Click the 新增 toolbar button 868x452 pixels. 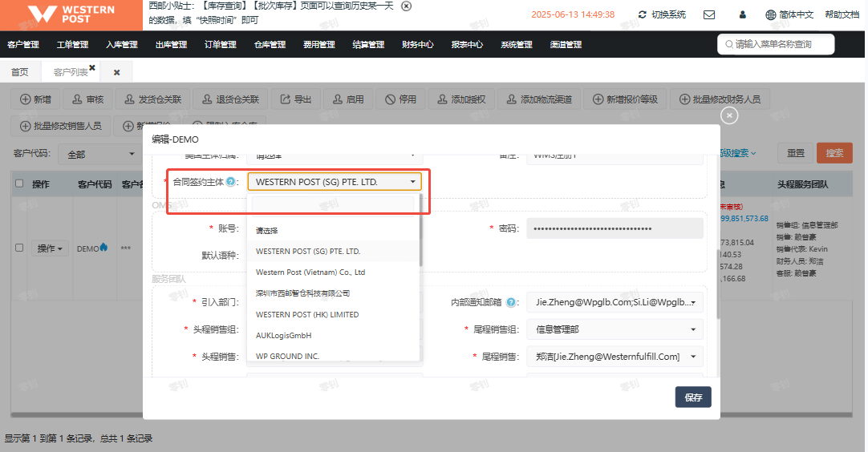coord(35,99)
